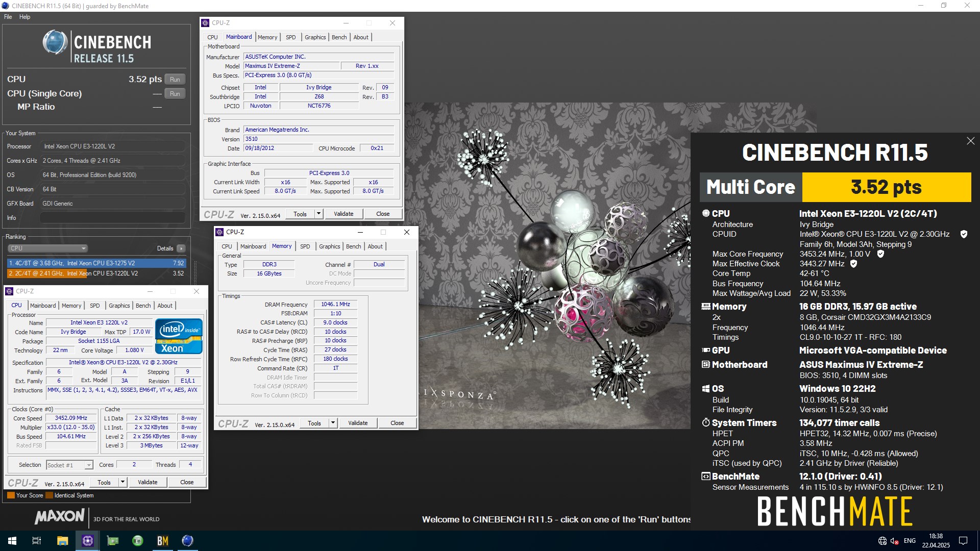980x551 pixels.
Task: Click the Identical System legend swatch
Action: [49, 495]
